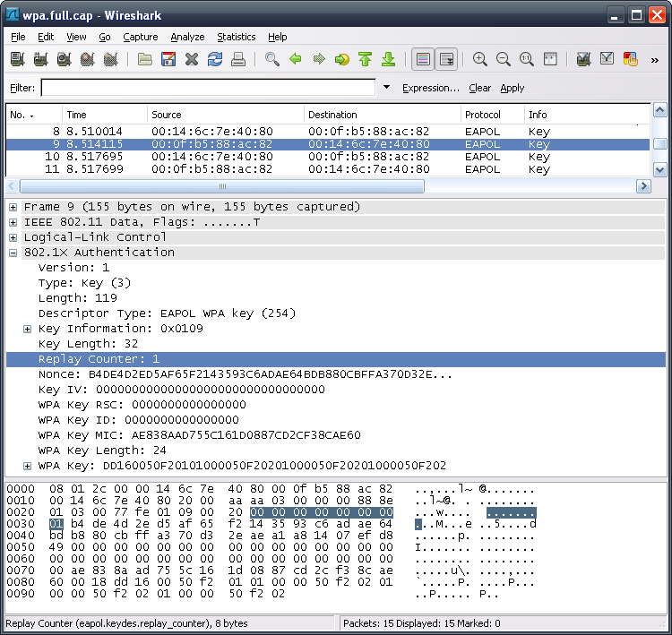Open the Capture menu
The image size is (672, 635).
pyautogui.click(x=141, y=37)
